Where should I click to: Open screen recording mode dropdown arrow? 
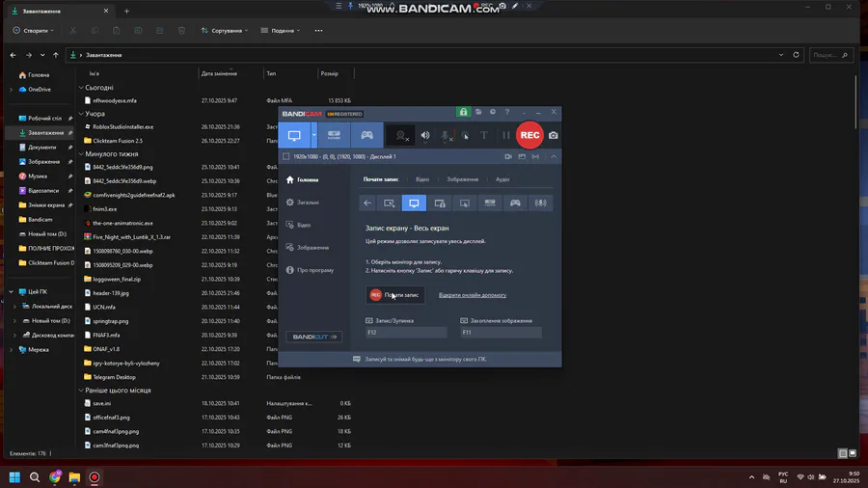point(313,136)
